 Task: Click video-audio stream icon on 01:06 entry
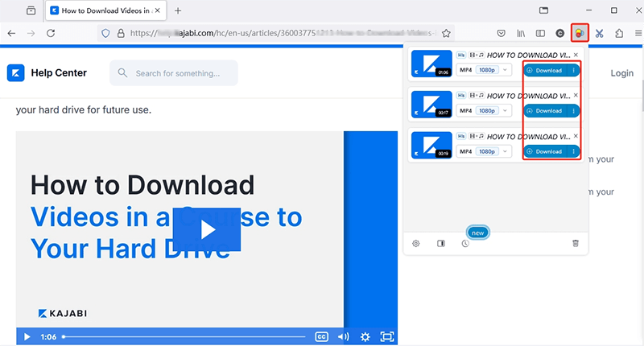[x=477, y=55]
